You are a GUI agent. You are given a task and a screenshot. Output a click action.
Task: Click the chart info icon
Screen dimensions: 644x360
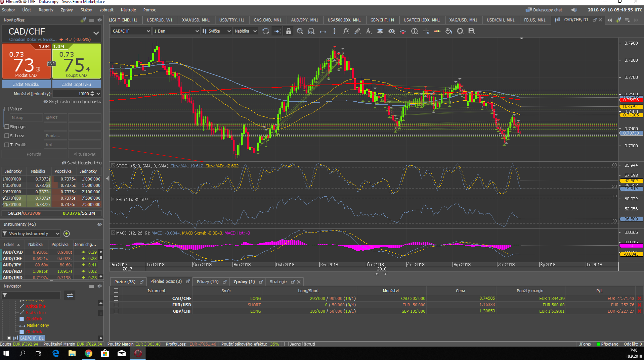click(x=415, y=31)
